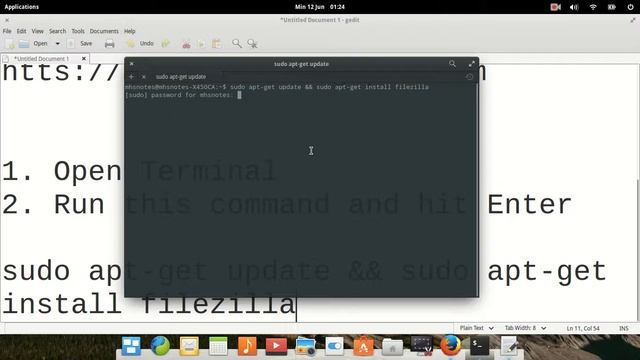This screenshot has height=360, width=640.
Task: Launch Firefox from the dock
Action: [x=451, y=346]
